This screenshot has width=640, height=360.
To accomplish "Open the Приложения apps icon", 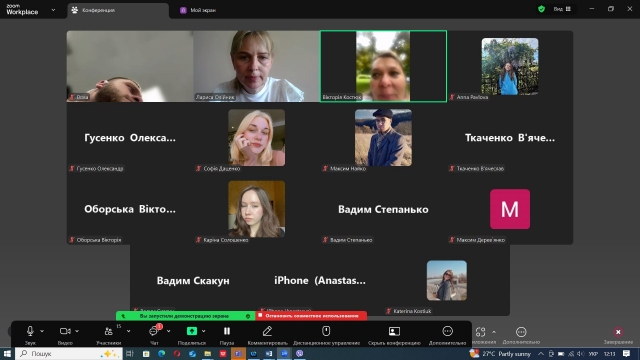I will click(x=481, y=332).
